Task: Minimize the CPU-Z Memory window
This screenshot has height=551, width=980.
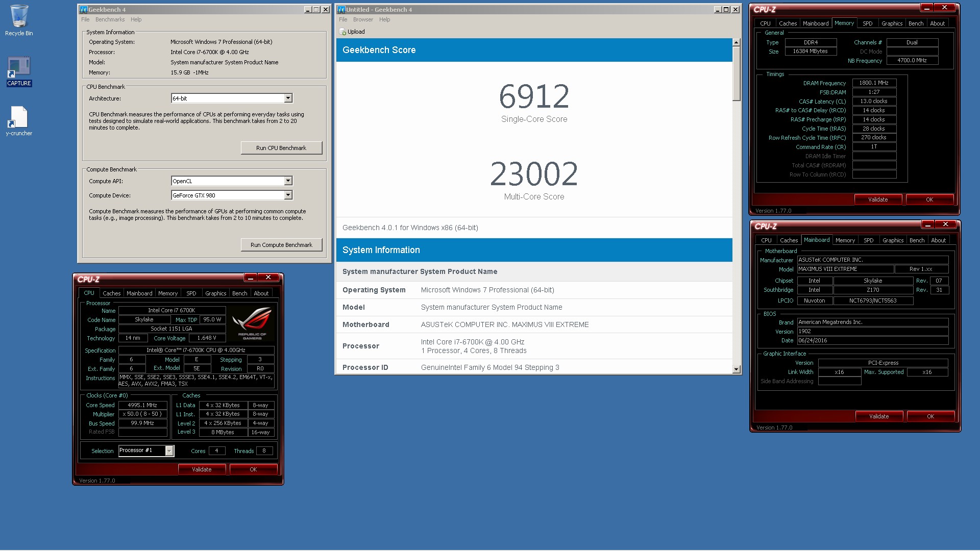Action: [927, 7]
